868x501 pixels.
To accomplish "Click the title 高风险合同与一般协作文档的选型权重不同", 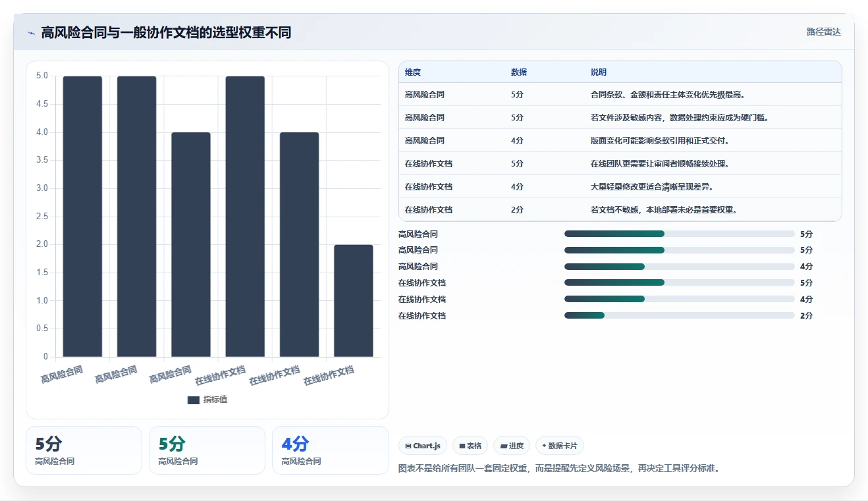I will [166, 32].
